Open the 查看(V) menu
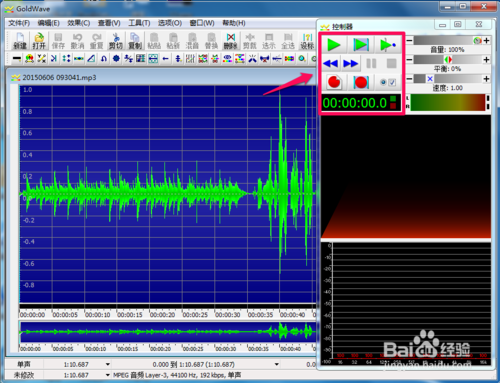Screen dimensions: 500x383 109,23
